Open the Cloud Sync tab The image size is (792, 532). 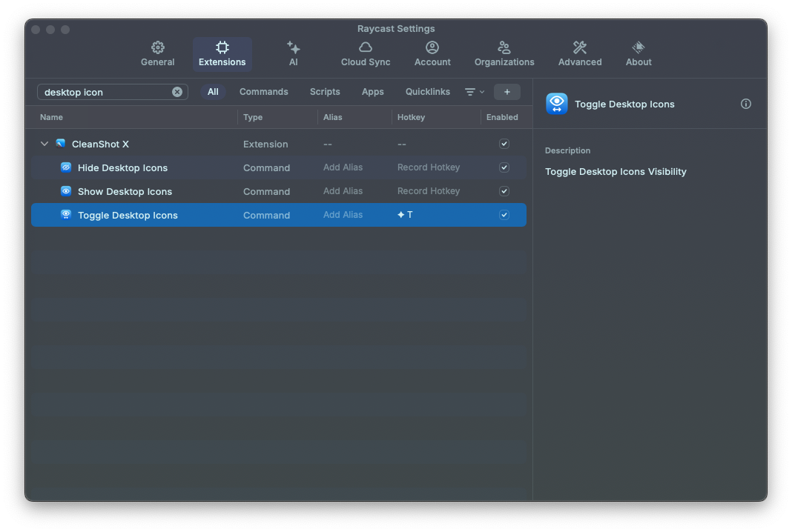pos(365,54)
